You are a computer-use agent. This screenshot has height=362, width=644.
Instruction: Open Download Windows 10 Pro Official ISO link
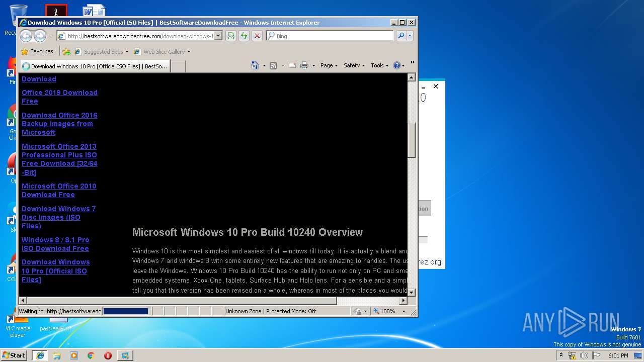coord(56,270)
